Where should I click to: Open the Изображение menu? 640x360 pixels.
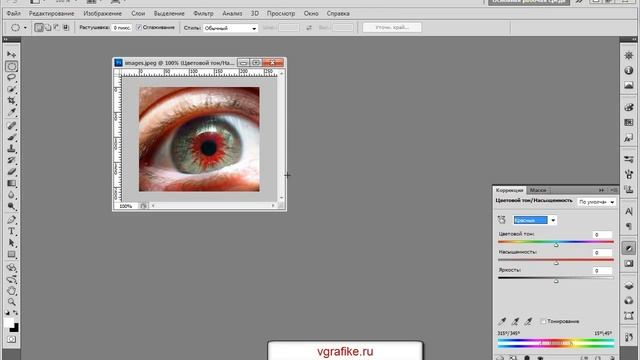pos(102,13)
